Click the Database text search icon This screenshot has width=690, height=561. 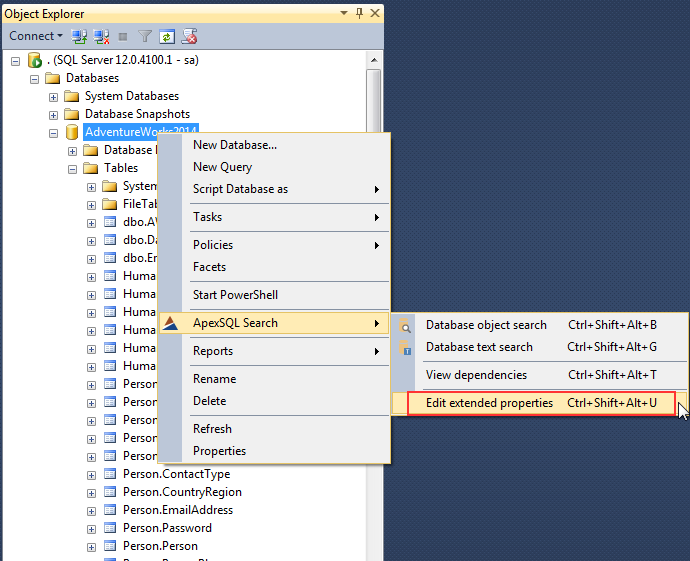click(405, 348)
